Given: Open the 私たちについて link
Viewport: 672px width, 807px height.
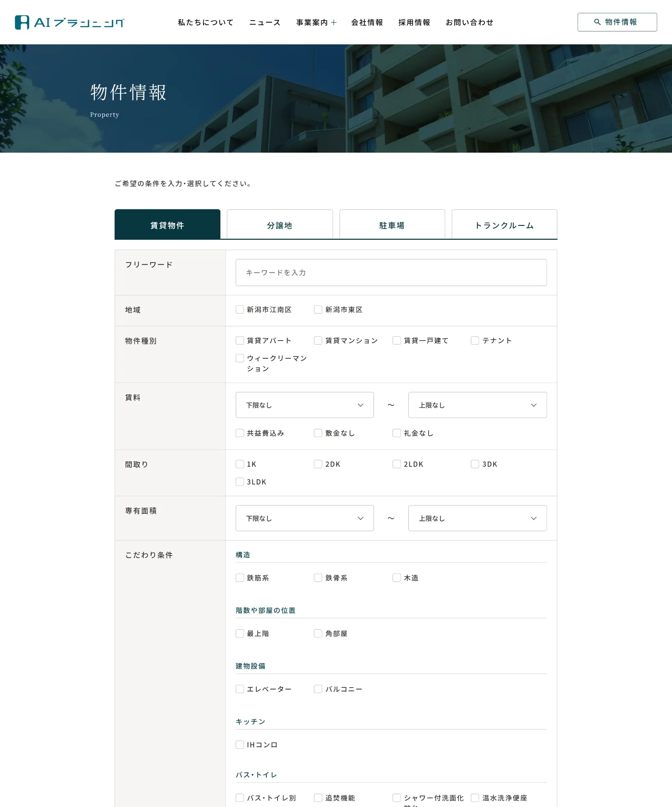Looking at the screenshot, I should [205, 22].
